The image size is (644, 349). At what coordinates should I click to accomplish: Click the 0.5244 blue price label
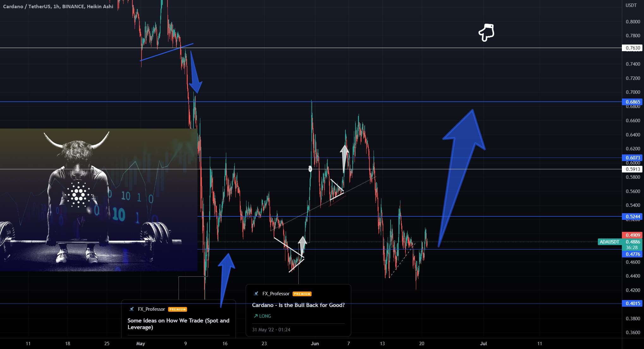(632, 216)
